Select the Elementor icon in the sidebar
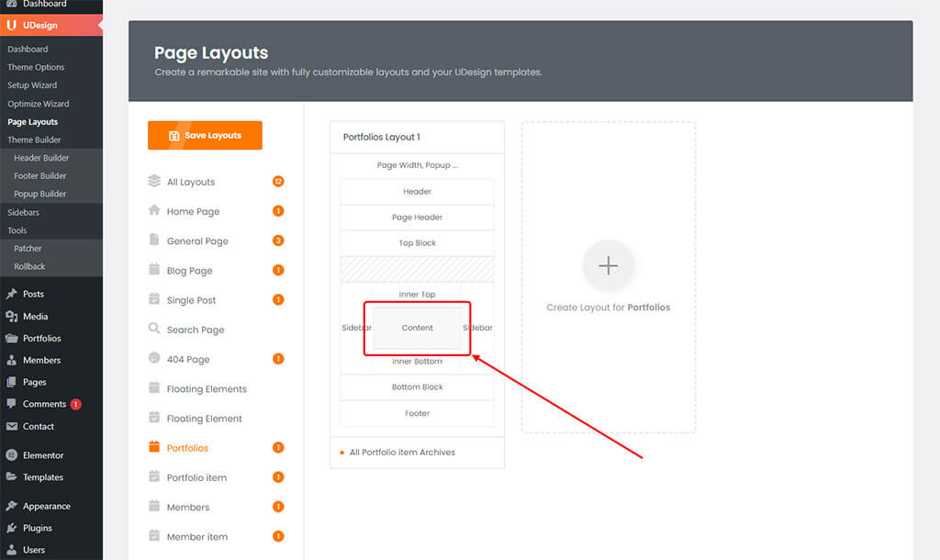 tap(9, 454)
